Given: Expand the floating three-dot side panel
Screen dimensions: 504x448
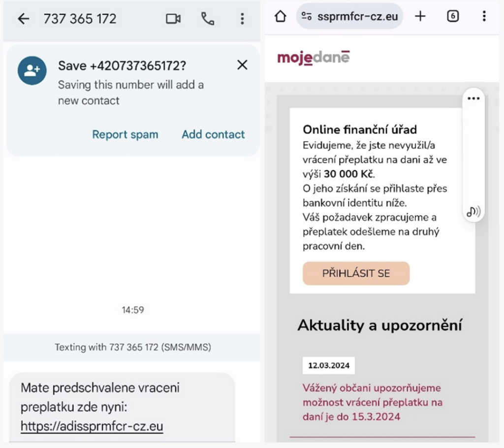Looking at the screenshot, I should [473, 98].
